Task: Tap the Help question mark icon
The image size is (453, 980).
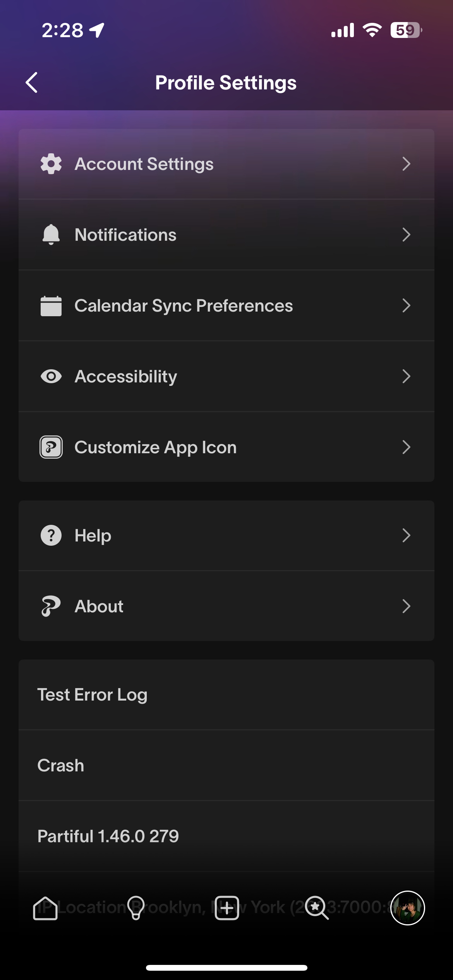Action: point(51,536)
